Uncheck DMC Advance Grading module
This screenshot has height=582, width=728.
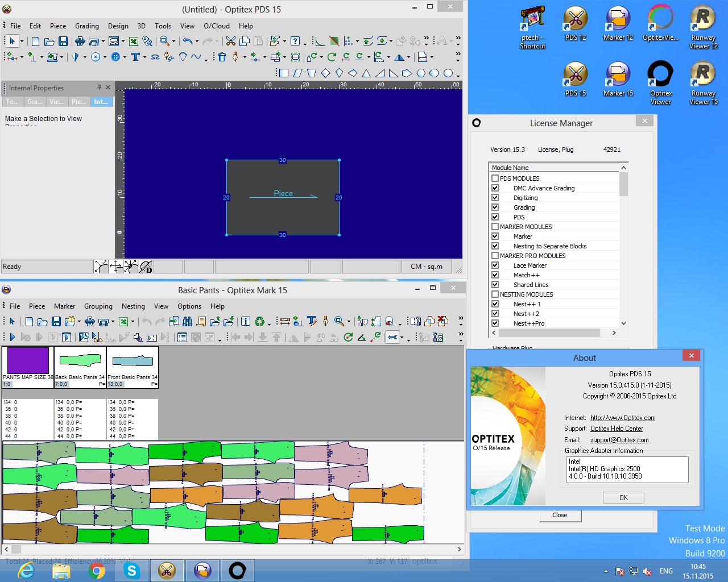click(x=495, y=188)
